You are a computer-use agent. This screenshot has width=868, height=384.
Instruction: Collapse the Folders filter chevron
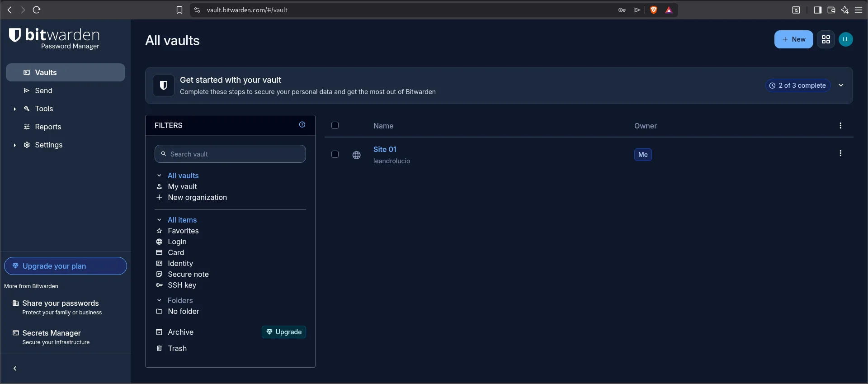[159, 300]
